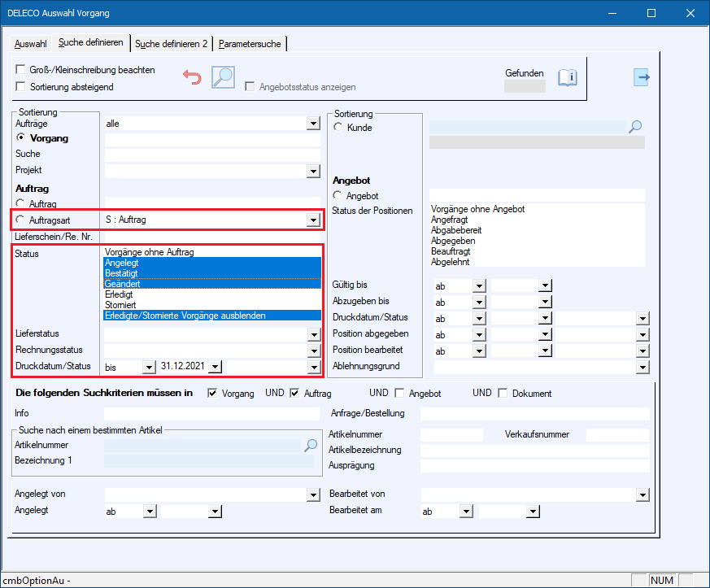
Task: Open the Lieferstatus dropdown
Action: [x=313, y=334]
